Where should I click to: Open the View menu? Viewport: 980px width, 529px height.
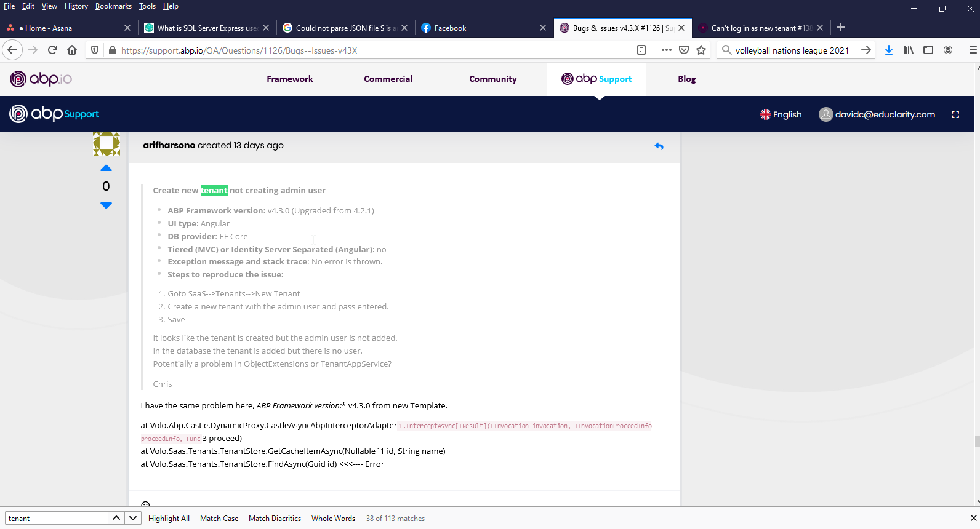coord(49,6)
